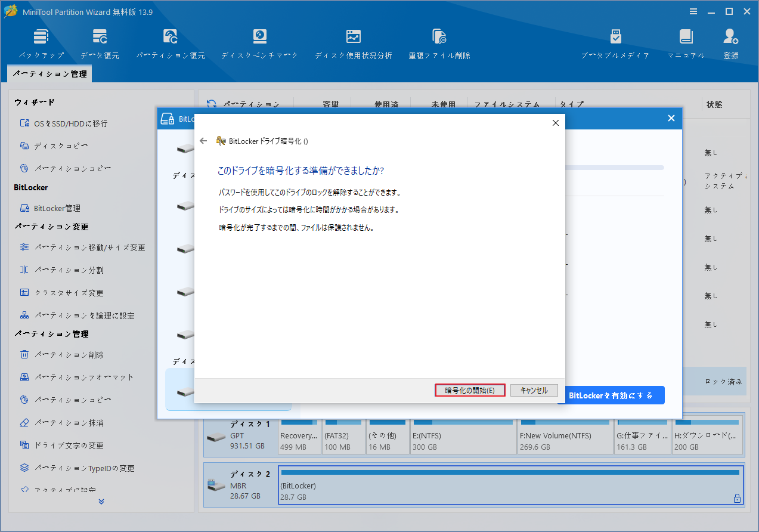Click 暗号化の開始(E) button
This screenshot has height=532, width=759.
[470, 390]
